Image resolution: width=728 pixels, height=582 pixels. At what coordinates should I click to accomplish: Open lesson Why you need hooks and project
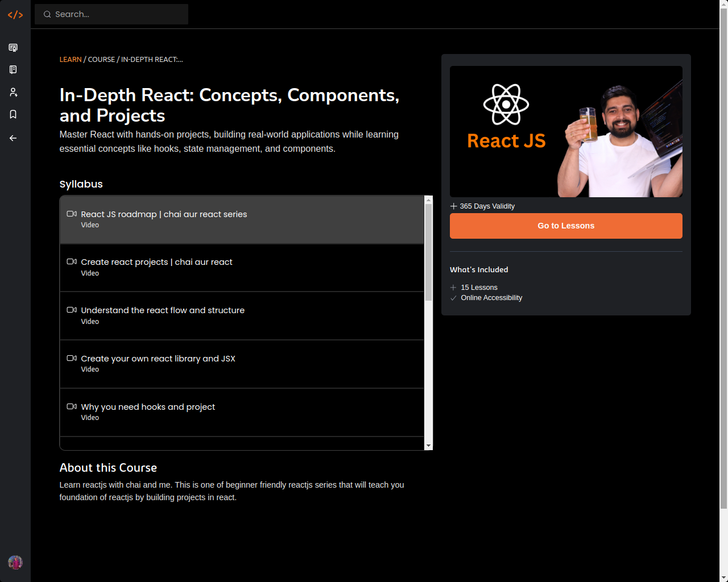tap(242, 413)
